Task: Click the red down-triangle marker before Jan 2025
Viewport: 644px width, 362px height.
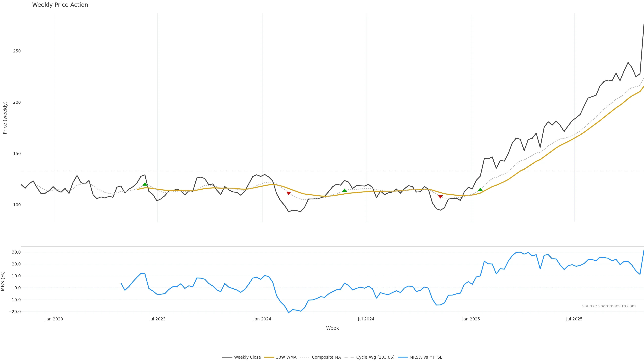Action: 440,197
